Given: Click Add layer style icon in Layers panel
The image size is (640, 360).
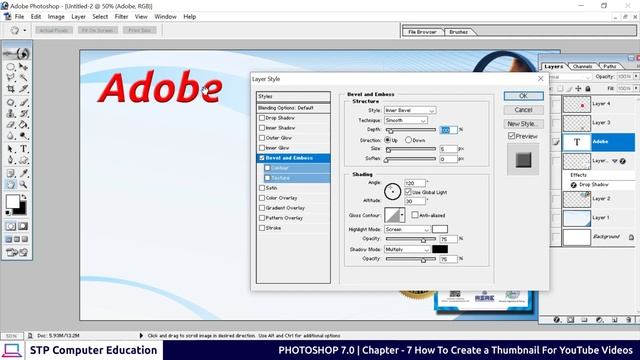Looking at the screenshot, I should pyautogui.click(x=557, y=320).
